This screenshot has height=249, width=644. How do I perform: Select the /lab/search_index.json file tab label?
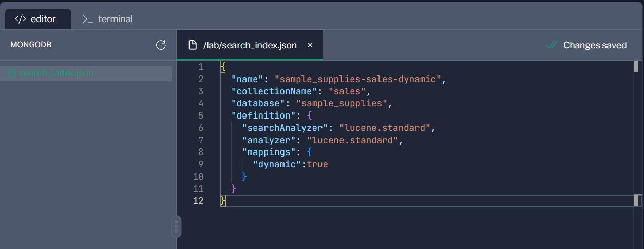pos(250,45)
